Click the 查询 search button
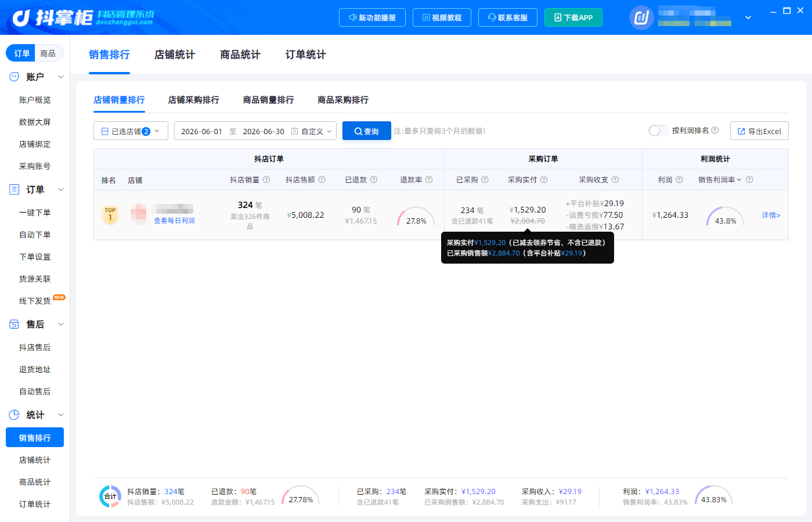This screenshot has width=812, height=522. pos(367,131)
